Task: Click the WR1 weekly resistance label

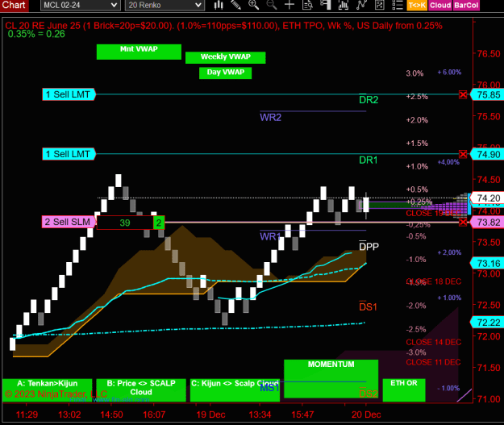Action: (x=270, y=236)
